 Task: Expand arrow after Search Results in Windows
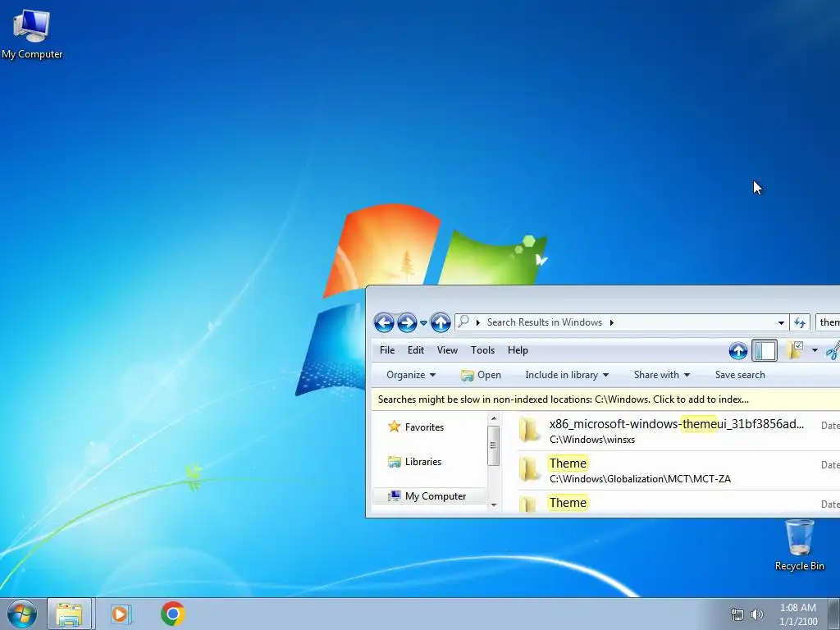pos(611,322)
